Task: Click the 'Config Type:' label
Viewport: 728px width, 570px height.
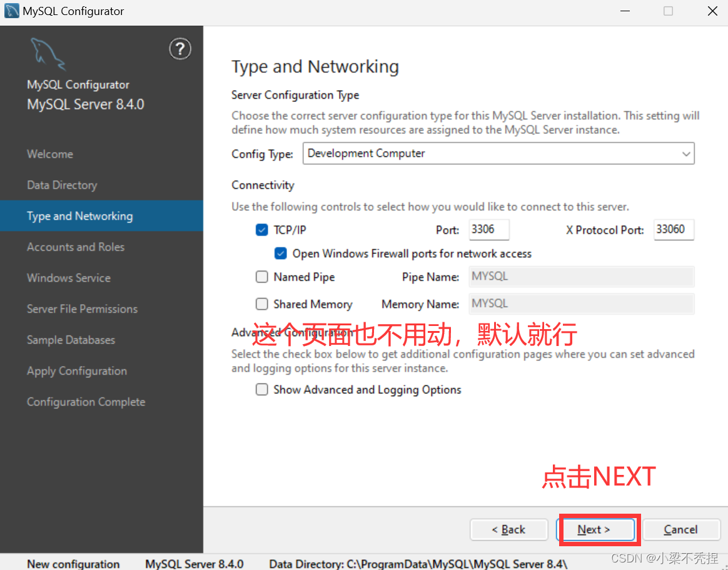Action: click(x=262, y=154)
